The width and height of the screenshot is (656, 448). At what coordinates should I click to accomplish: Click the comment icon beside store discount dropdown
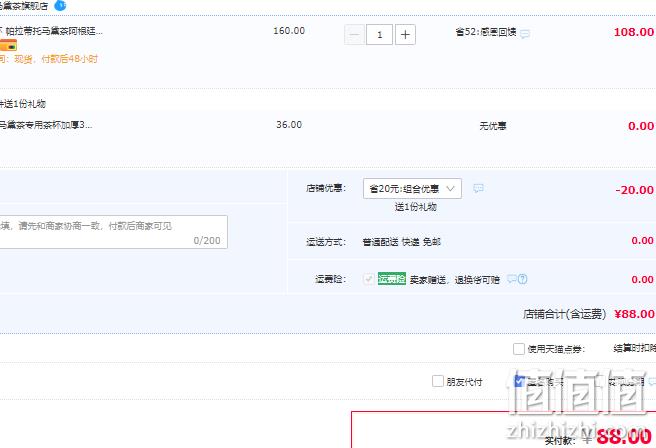click(x=478, y=188)
